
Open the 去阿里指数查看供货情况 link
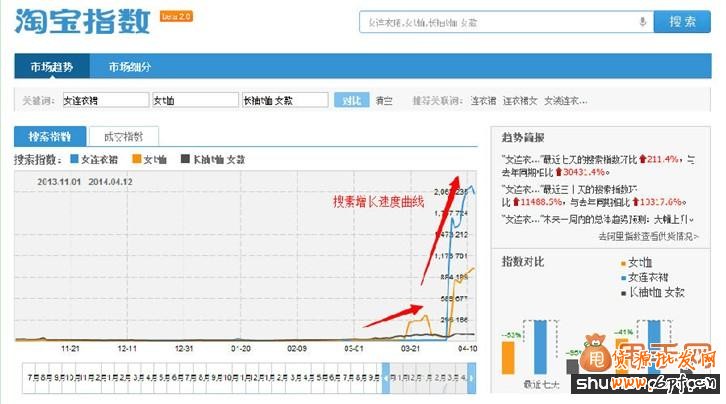[648, 236]
